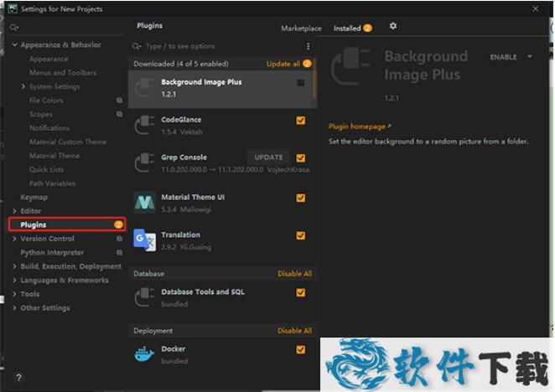Viewport: 555px width, 392px height.
Task: Open the plugin list options menu (three dots)
Action: coord(308,46)
